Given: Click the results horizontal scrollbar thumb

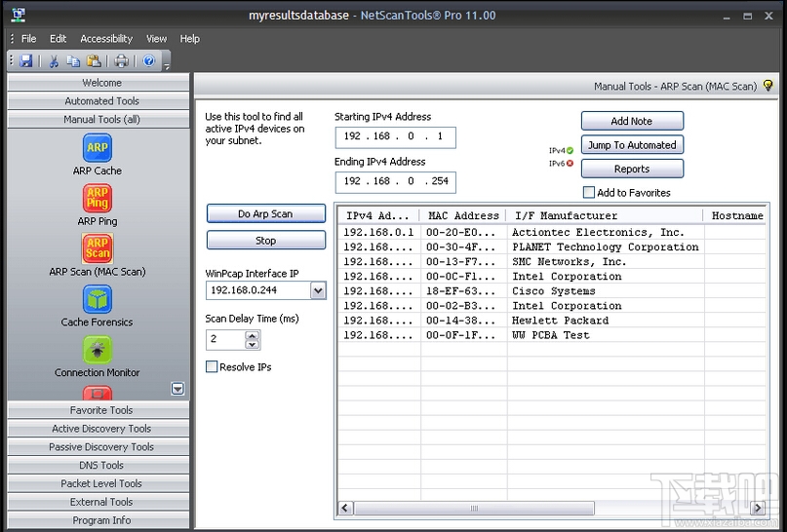Looking at the screenshot, I should (x=474, y=508).
